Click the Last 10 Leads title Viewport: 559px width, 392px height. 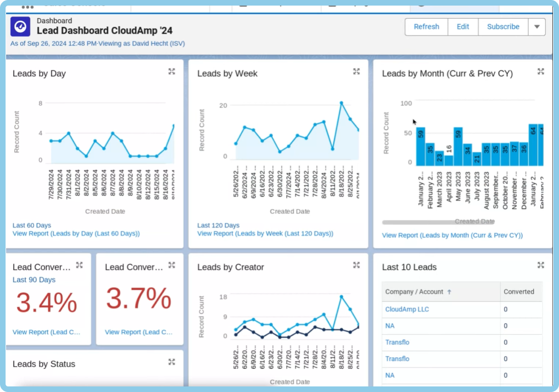409,267
